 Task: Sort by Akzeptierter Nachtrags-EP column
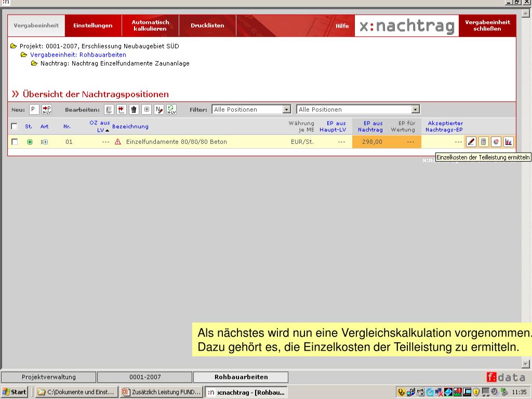(444, 126)
